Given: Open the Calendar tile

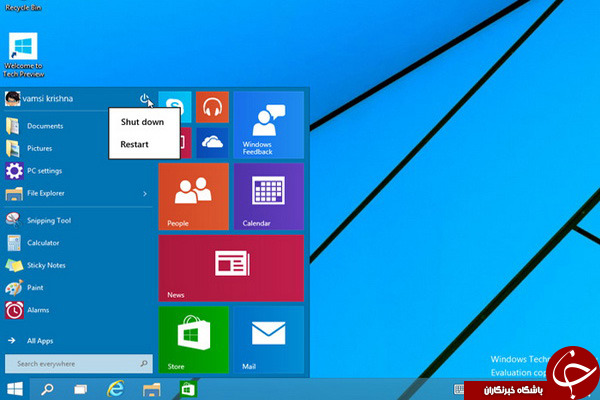Looking at the screenshot, I should (x=269, y=196).
